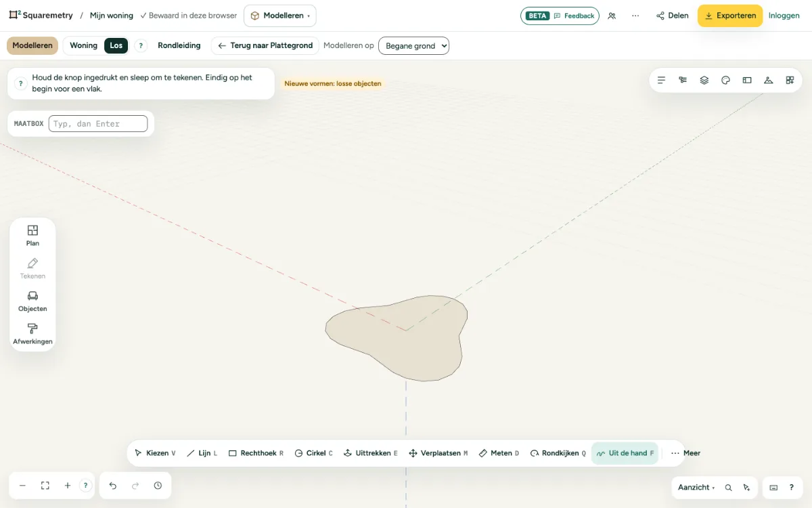Click the Delen share button
812x508 pixels.
(673, 16)
